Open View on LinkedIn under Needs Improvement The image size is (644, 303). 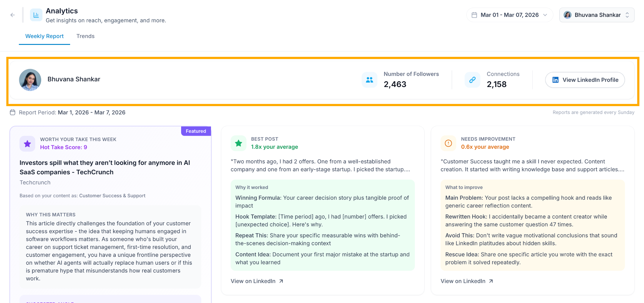(467, 281)
